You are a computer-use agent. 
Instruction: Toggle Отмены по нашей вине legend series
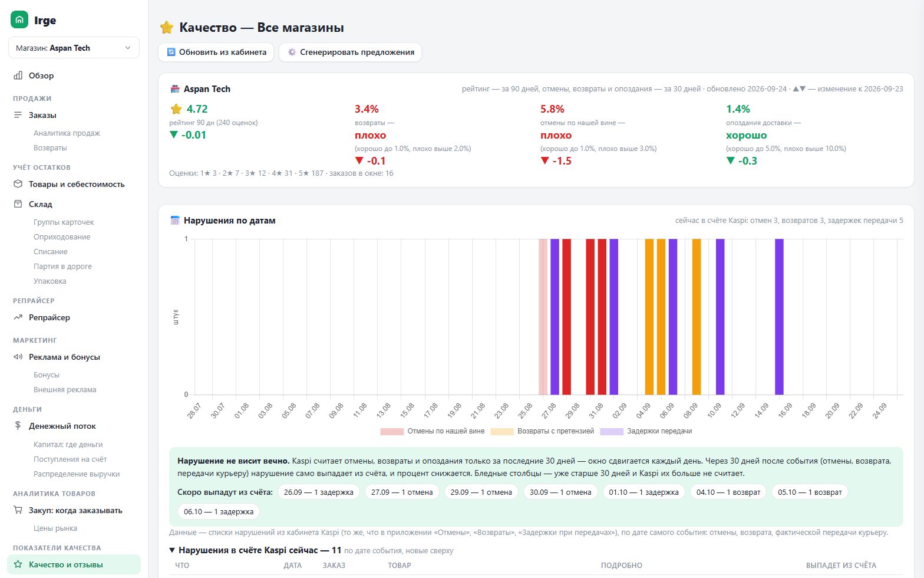click(x=433, y=431)
